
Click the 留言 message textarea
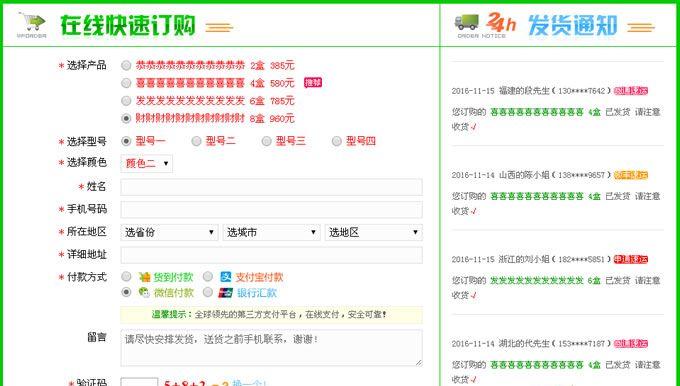pyautogui.click(x=271, y=348)
